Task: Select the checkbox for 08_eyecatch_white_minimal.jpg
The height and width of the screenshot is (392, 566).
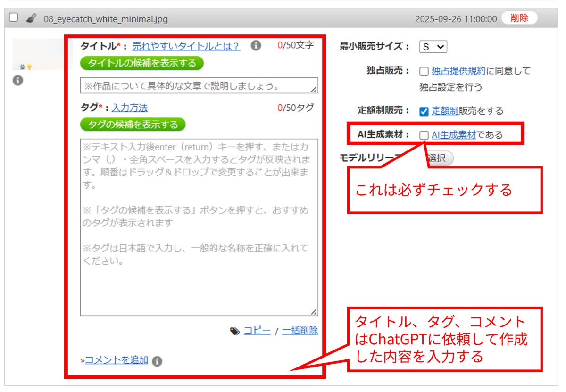Action: point(14,18)
